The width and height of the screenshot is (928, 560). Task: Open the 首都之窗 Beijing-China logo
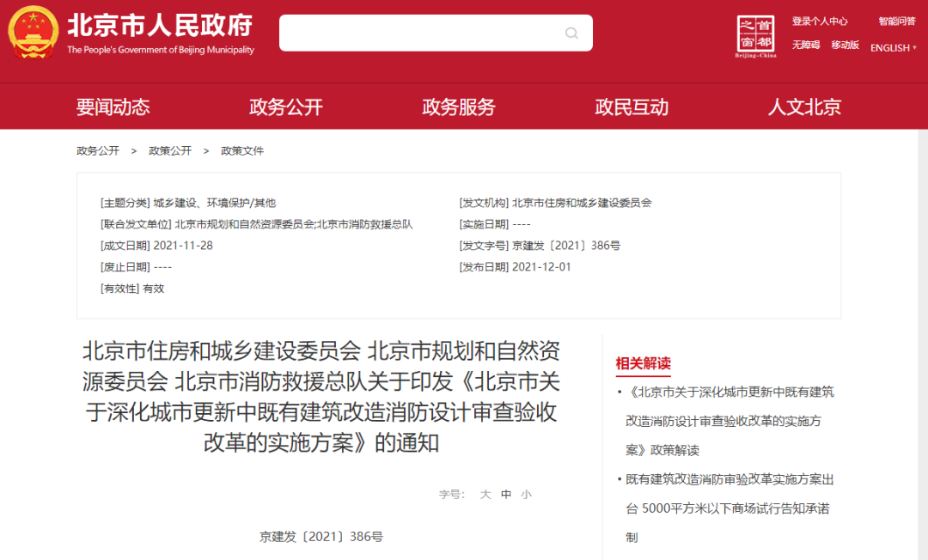pyautogui.click(x=756, y=37)
